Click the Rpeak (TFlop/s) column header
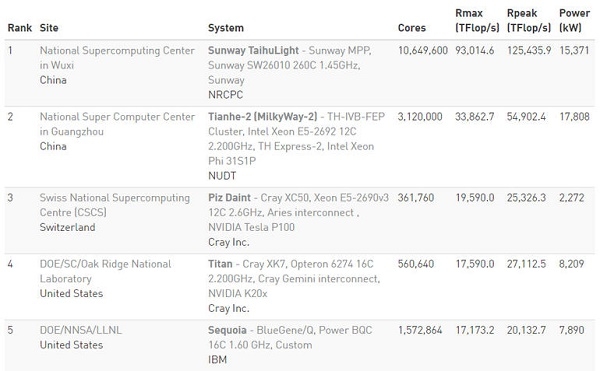This screenshot has height=371, width=600. [x=529, y=20]
